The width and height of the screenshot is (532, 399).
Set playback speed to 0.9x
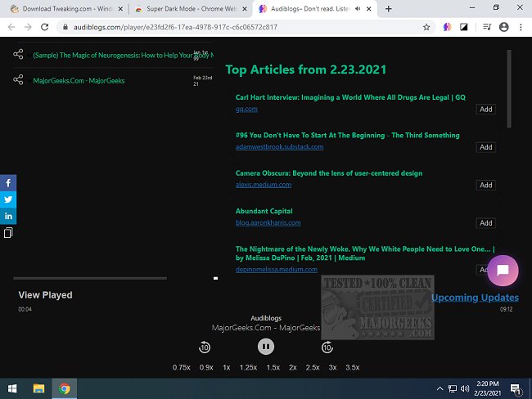(206, 367)
